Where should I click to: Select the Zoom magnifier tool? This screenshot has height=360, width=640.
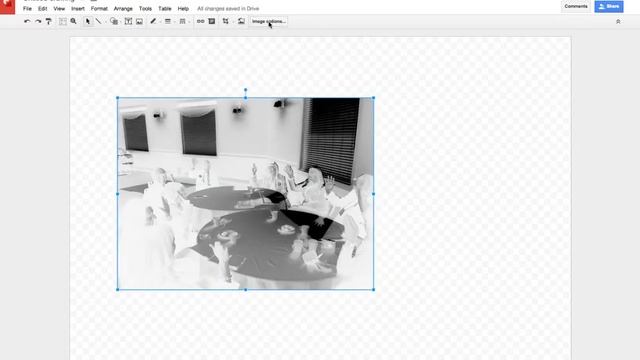(73, 21)
